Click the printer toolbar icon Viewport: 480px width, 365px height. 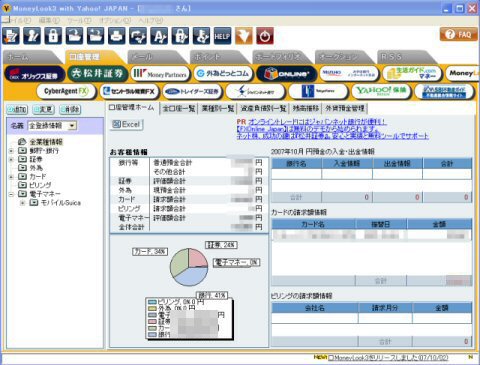tap(117, 36)
